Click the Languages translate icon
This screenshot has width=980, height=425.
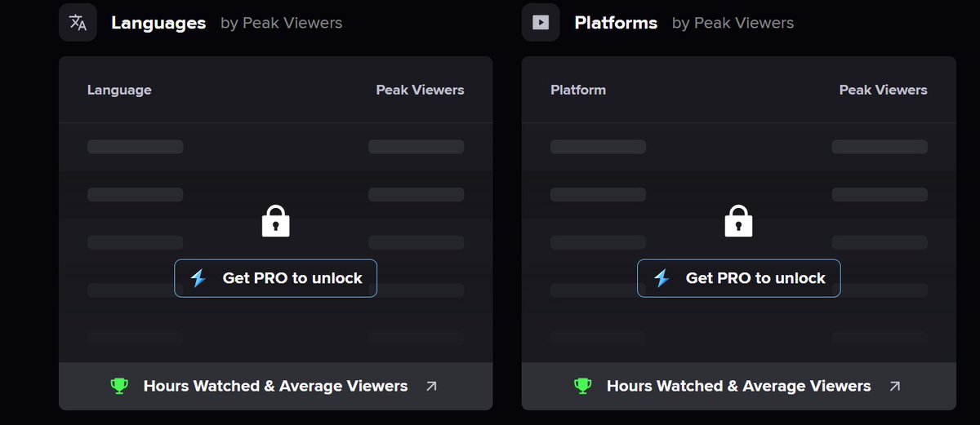tap(78, 23)
